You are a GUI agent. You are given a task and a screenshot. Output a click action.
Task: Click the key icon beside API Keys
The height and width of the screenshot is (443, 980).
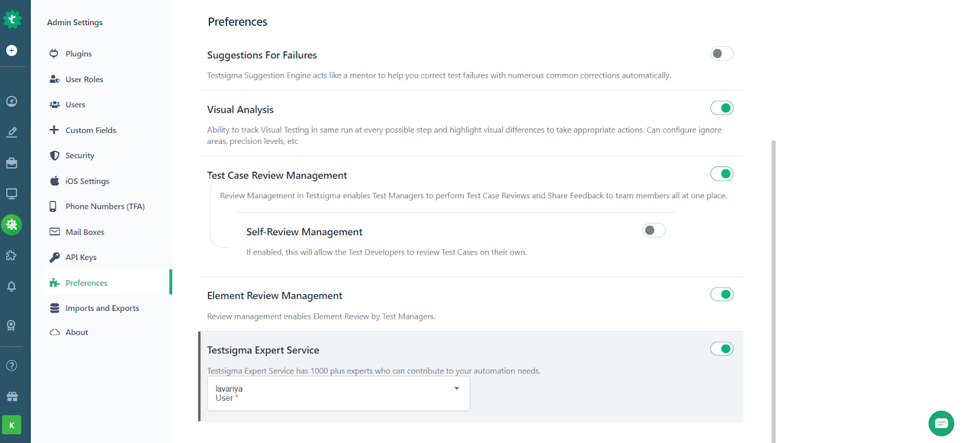(x=55, y=257)
